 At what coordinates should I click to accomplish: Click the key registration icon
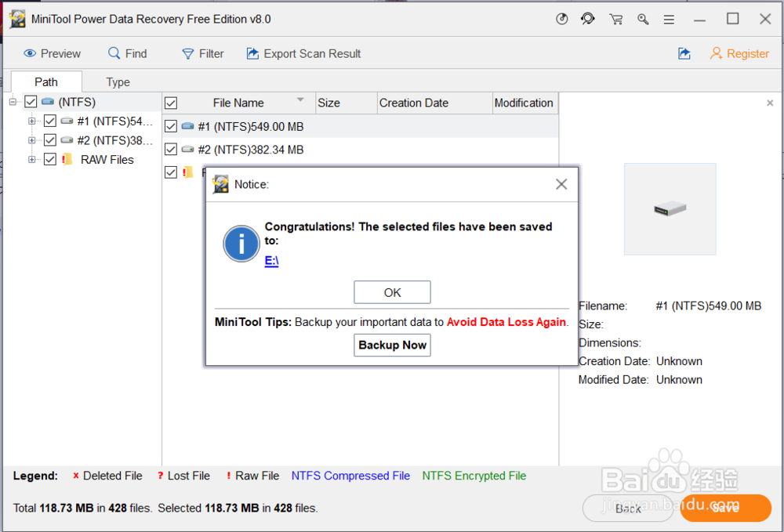tap(643, 19)
